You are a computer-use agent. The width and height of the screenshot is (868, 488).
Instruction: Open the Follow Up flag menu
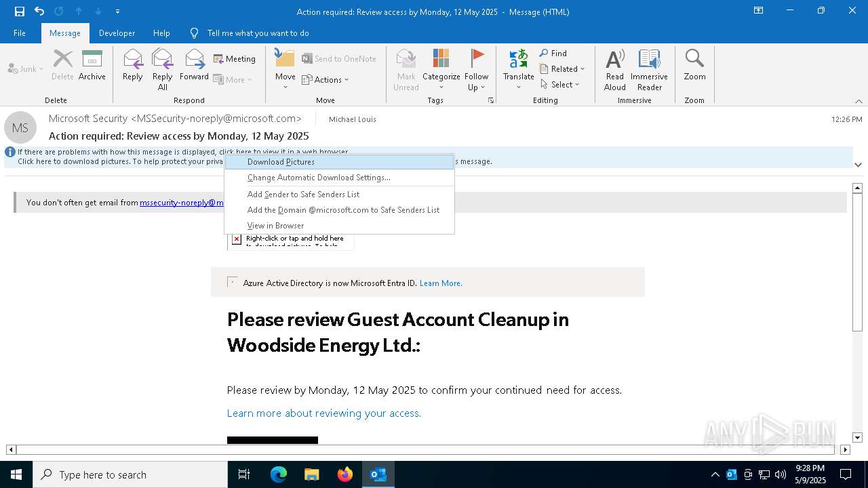(x=477, y=70)
